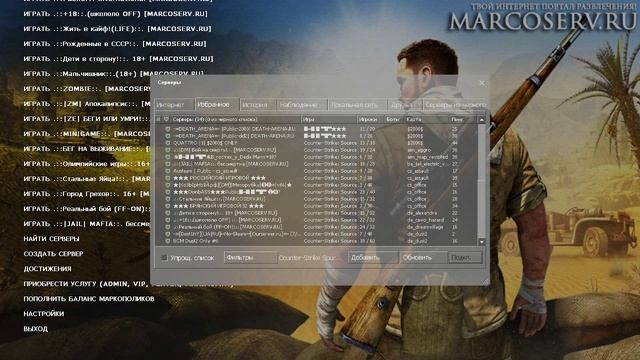640x360 pixels.
Task: Click ПОПОЛНИТЬ БАЛАНС МАРКОПОЛИКОВ menu entry
Action: [89, 299]
